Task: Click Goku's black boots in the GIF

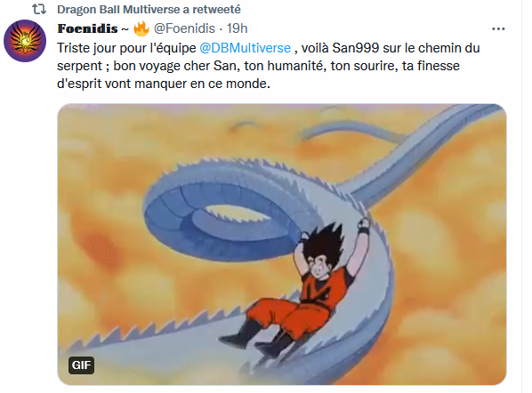Action: click(258, 339)
